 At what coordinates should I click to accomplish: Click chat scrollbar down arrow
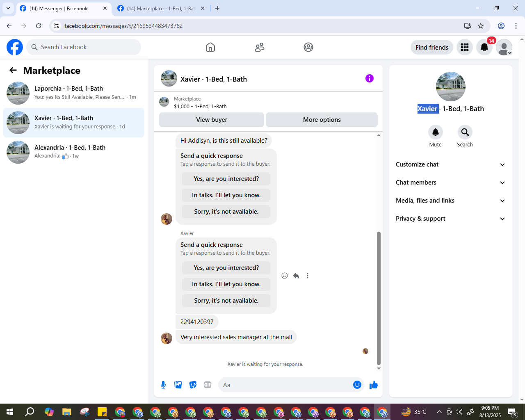click(x=379, y=368)
